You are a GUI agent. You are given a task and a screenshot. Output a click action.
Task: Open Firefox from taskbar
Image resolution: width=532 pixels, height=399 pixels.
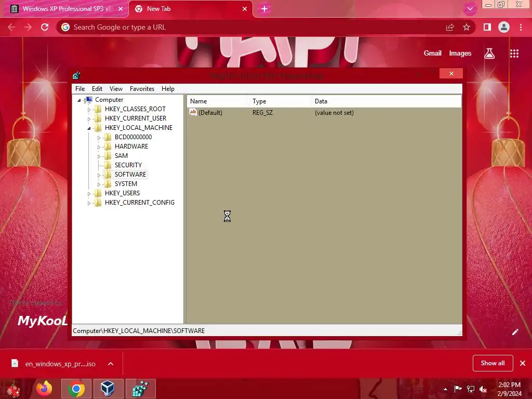point(45,389)
